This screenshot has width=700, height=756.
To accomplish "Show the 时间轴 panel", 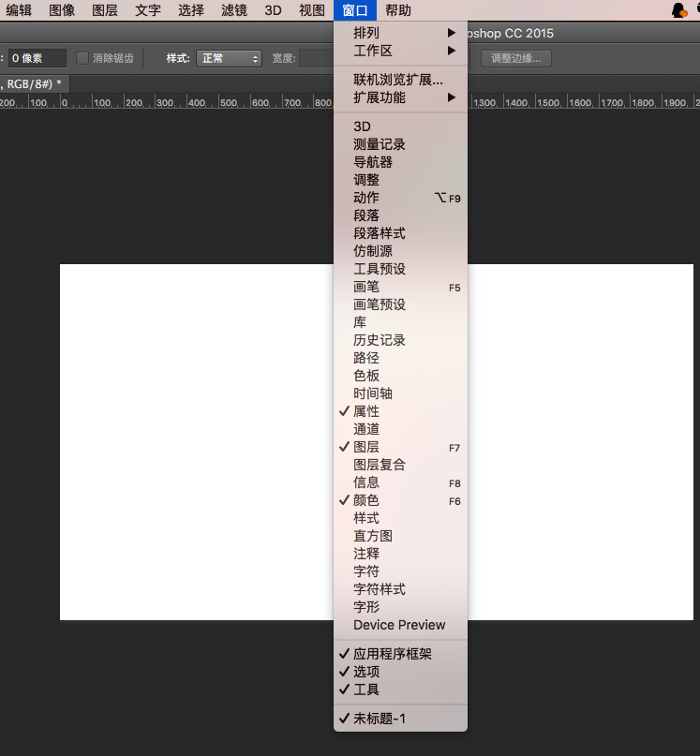I will tap(400, 393).
